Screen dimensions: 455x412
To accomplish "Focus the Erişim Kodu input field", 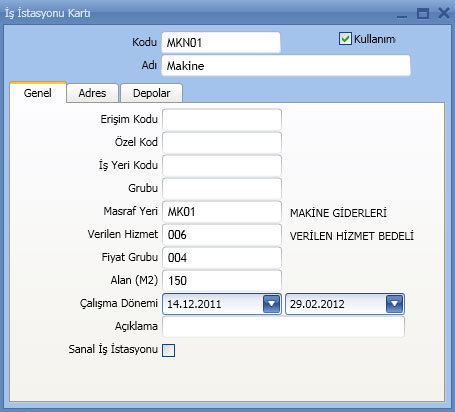I will 222,119.
